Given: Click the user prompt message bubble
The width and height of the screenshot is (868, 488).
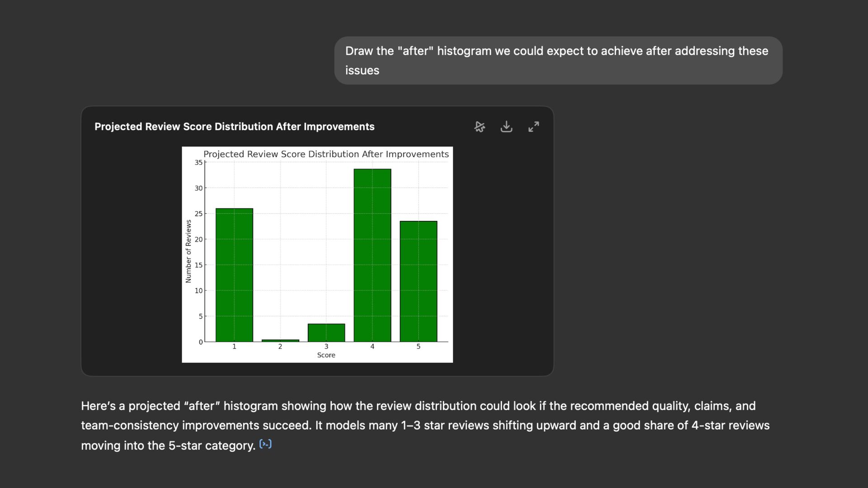Looking at the screenshot, I should pos(558,61).
